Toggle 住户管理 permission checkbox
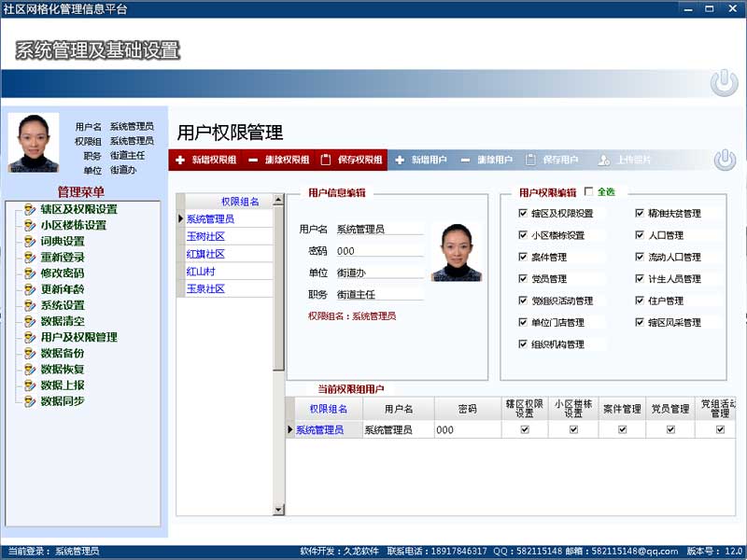Screen dimensions: 747x560 point(640,301)
